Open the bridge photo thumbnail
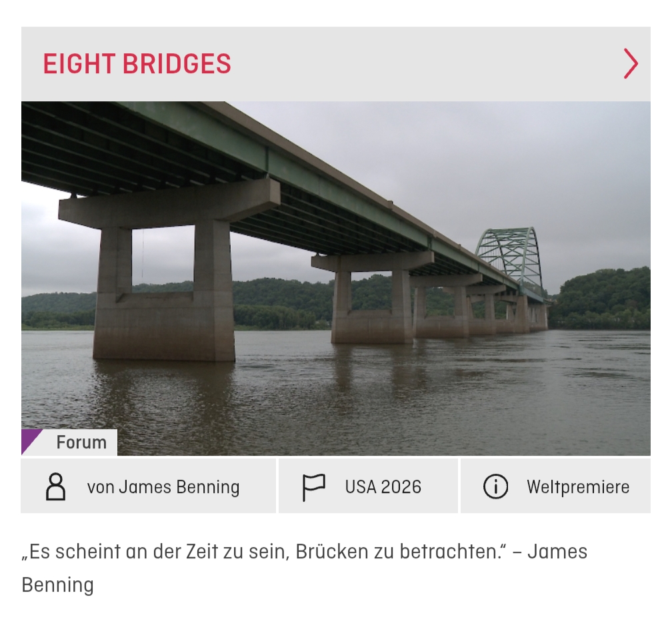Viewport: 672px width, 621px height. [x=336, y=279]
